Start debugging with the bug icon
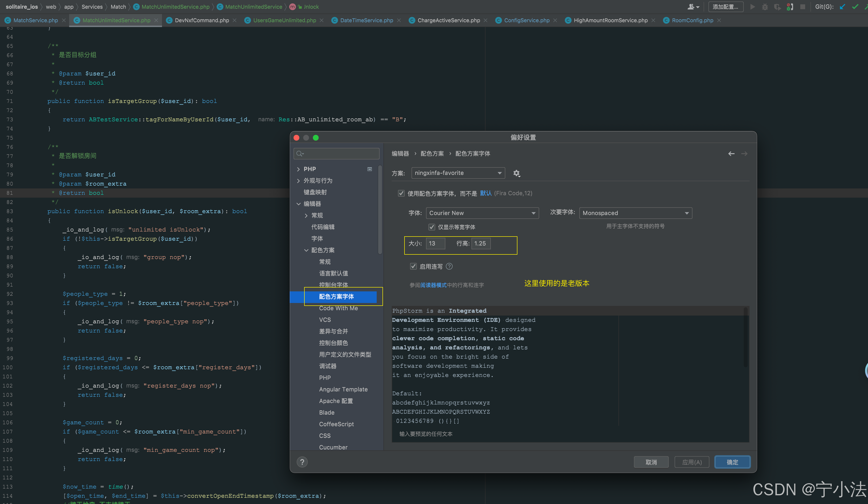Screen dimensions: 868x504 765,7
